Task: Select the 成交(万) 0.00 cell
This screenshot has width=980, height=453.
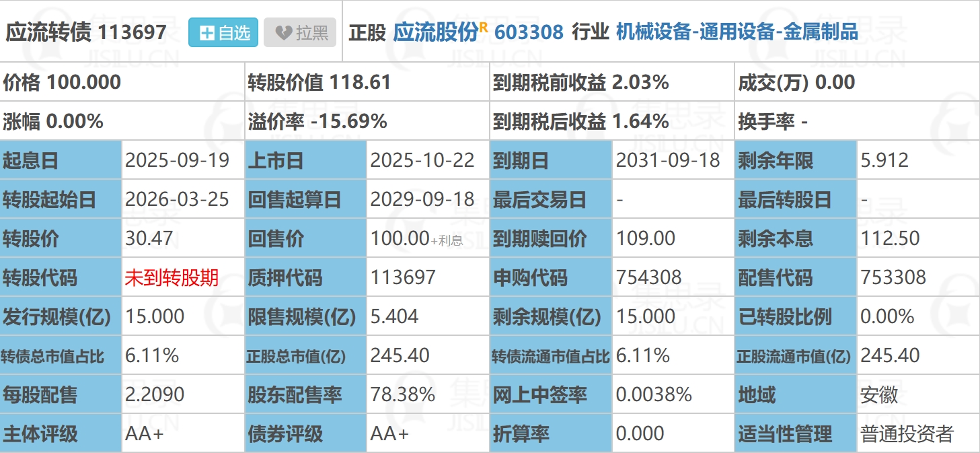Action: pos(858,83)
